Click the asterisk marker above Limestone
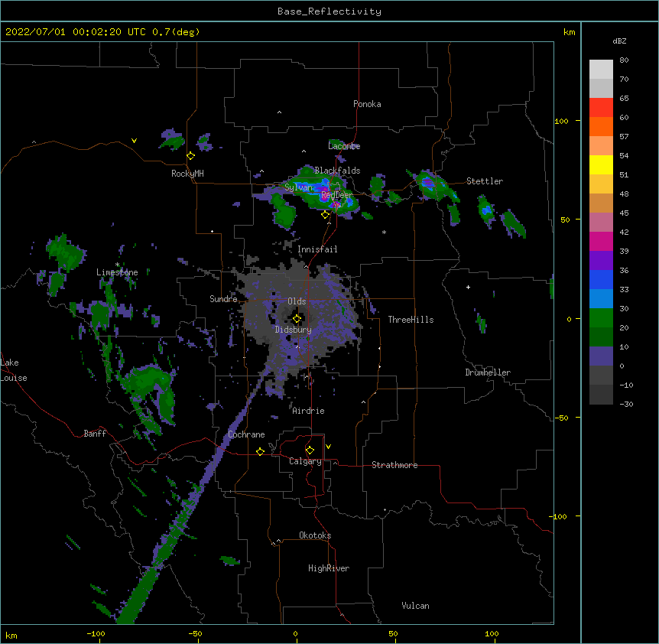The width and height of the screenshot is (659, 644). click(117, 265)
